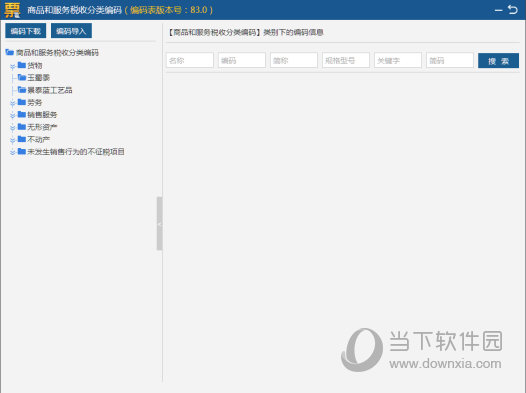
Task: Collapse the left panel with splitter handle
Action: (160, 223)
